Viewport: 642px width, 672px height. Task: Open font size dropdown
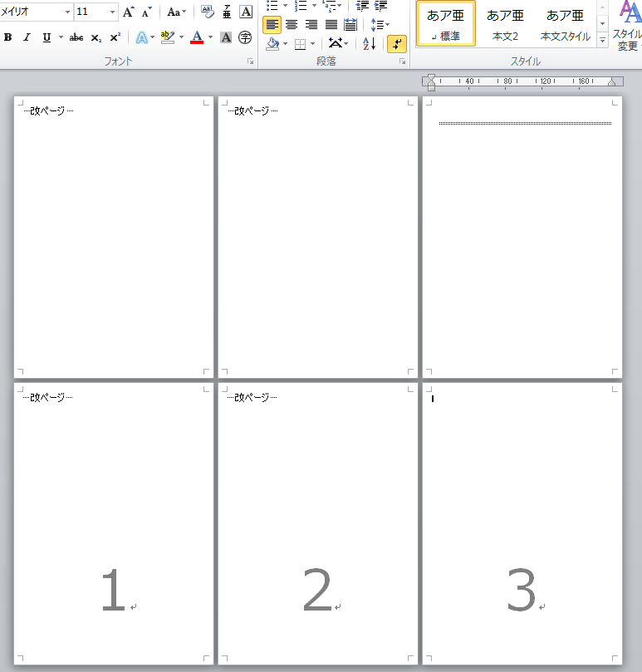(112, 12)
